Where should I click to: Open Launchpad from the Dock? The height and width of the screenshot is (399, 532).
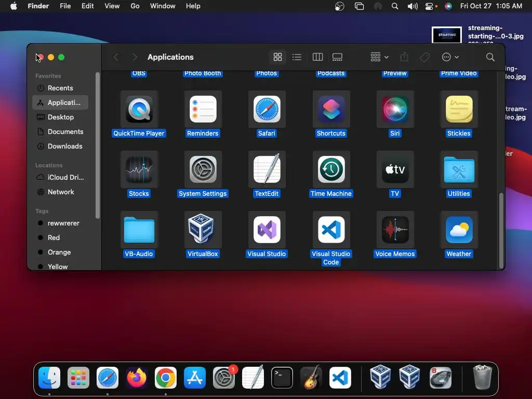[x=78, y=378]
